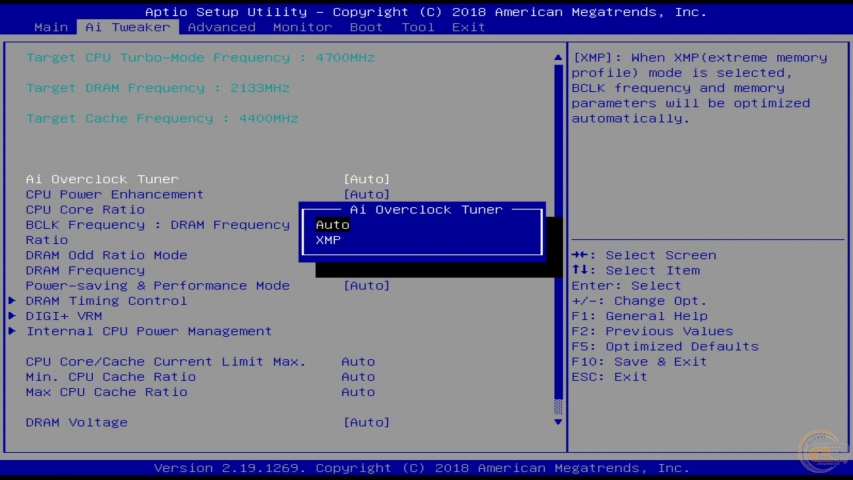The height and width of the screenshot is (480, 853).
Task: Click the +/-: Change Opt. hint
Action: coord(639,301)
